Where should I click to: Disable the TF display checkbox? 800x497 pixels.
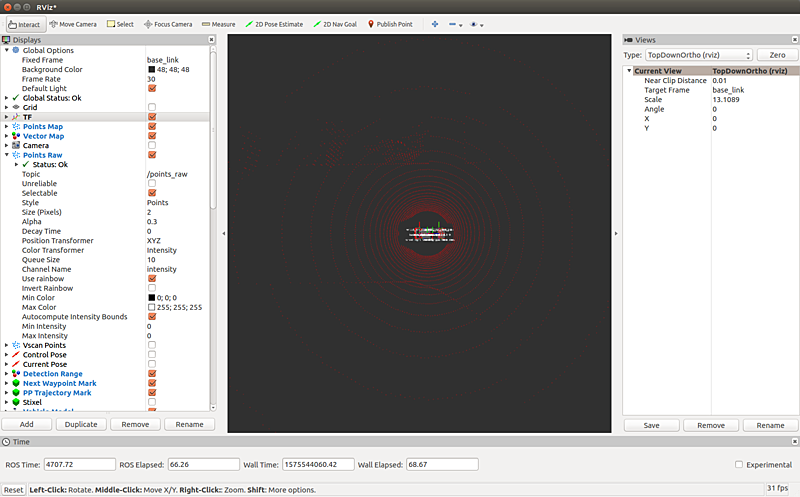(x=152, y=117)
